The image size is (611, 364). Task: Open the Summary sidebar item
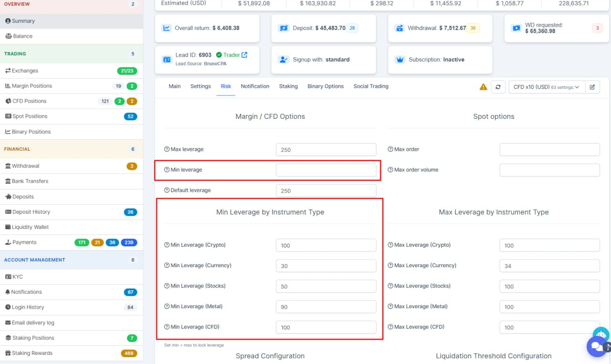coord(71,21)
